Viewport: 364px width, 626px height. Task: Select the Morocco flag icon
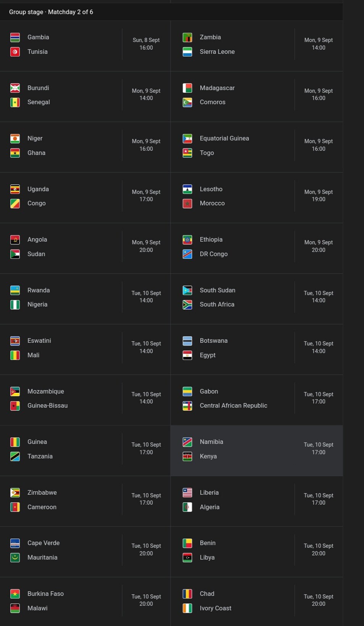point(187,203)
